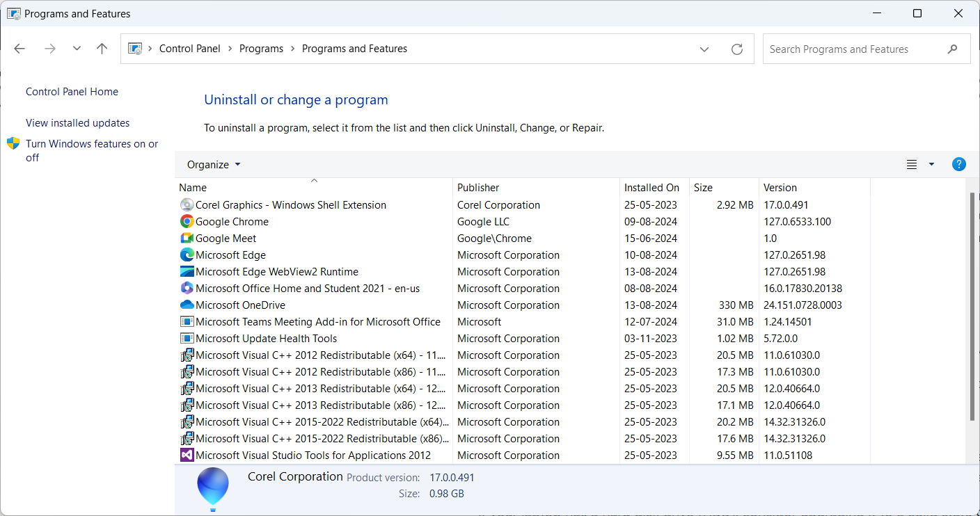Open View installed updates link
980x516 pixels.
(77, 123)
